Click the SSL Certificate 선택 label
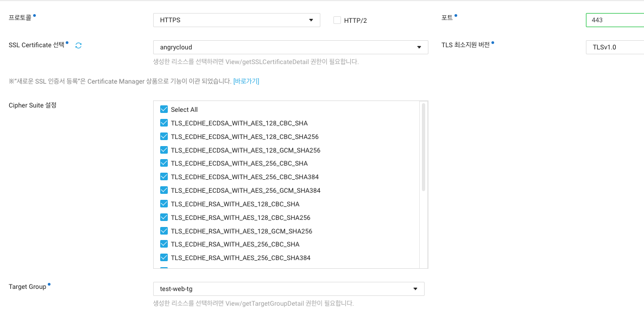Screen dimensions: 644x322 coord(36,45)
